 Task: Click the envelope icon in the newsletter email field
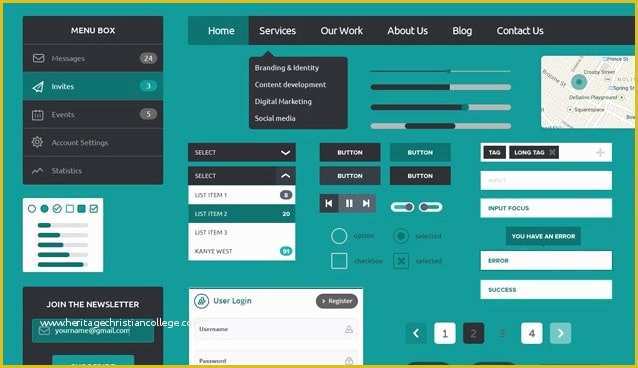pyautogui.click(x=44, y=331)
